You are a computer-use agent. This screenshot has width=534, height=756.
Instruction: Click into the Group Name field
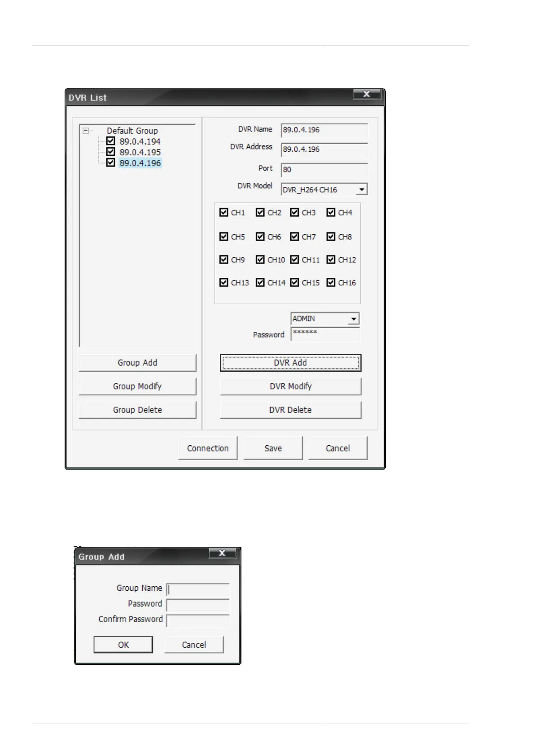(x=198, y=589)
